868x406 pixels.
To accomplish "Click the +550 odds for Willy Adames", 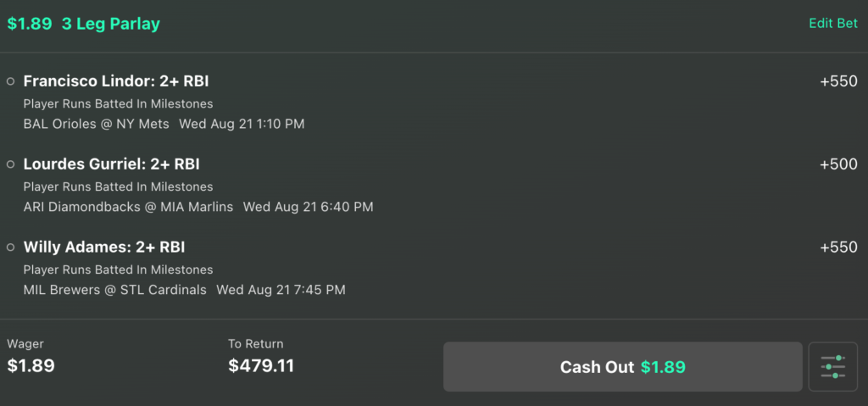I will pos(838,247).
